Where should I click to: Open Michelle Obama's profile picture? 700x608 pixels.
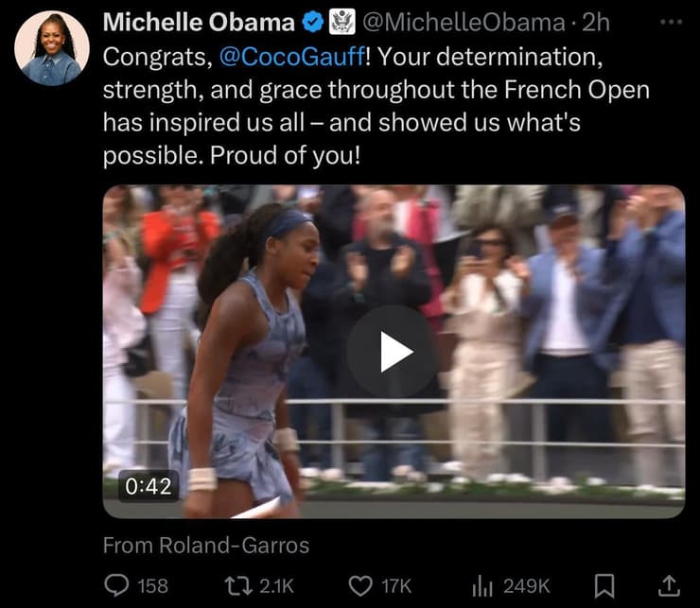(x=52, y=48)
